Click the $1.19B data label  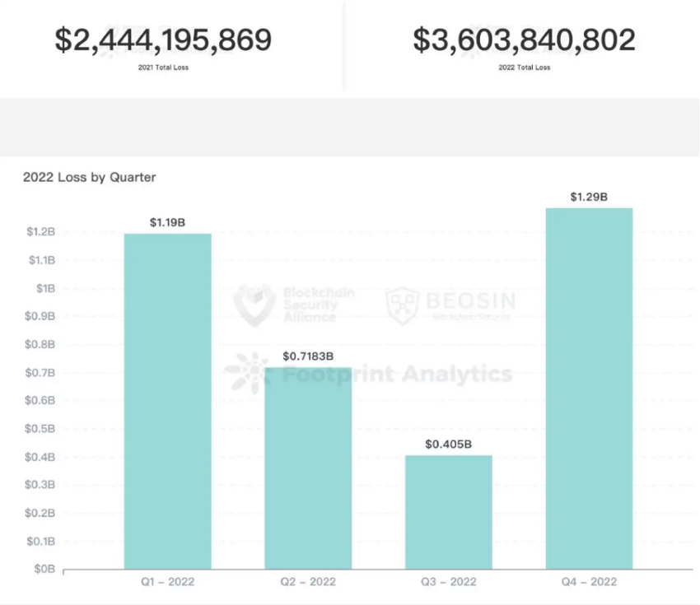click(x=167, y=222)
